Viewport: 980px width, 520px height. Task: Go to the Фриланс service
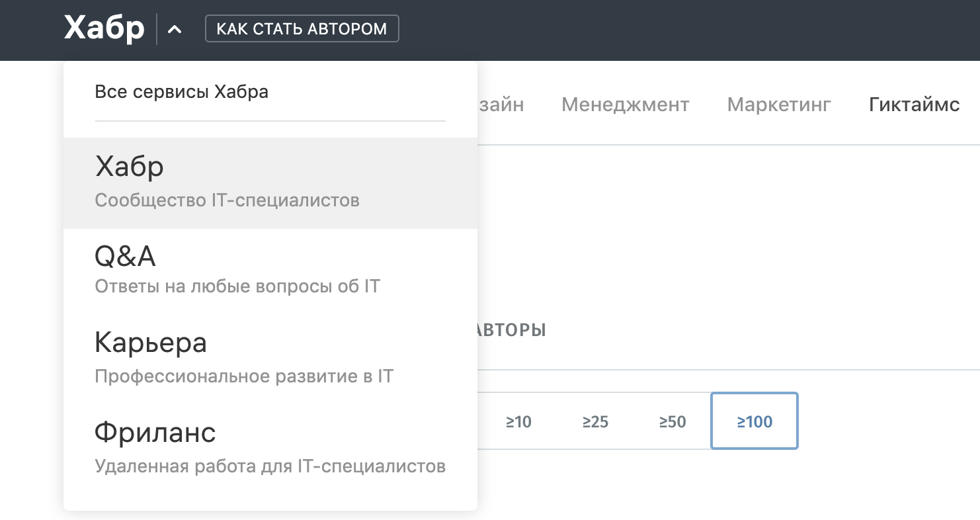tap(155, 433)
